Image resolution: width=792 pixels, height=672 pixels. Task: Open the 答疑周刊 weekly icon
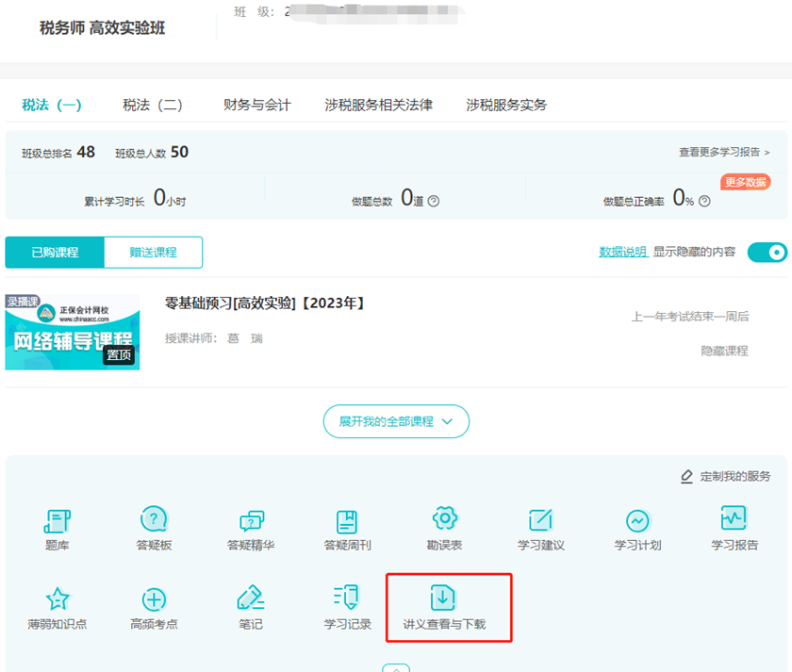347,521
